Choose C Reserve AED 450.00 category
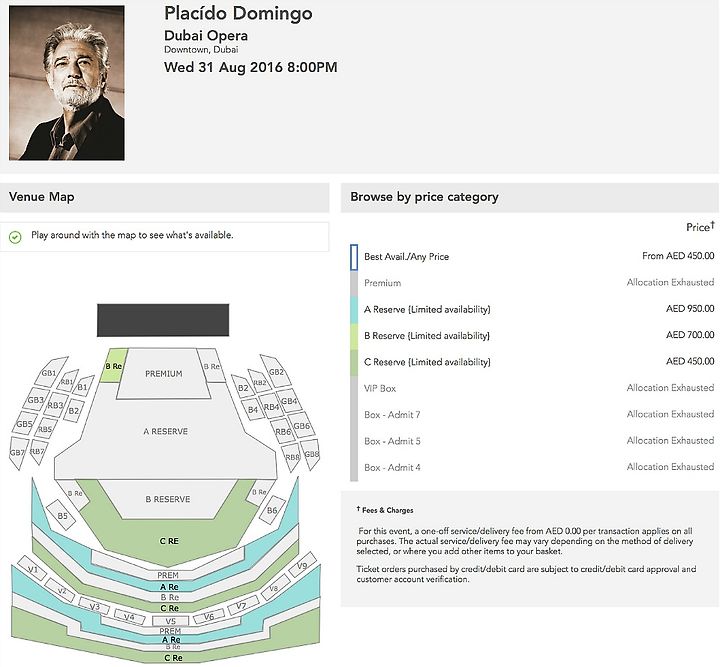The height and width of the screenshot is (667, 720). pyautogui.click(x=532, y=362)
